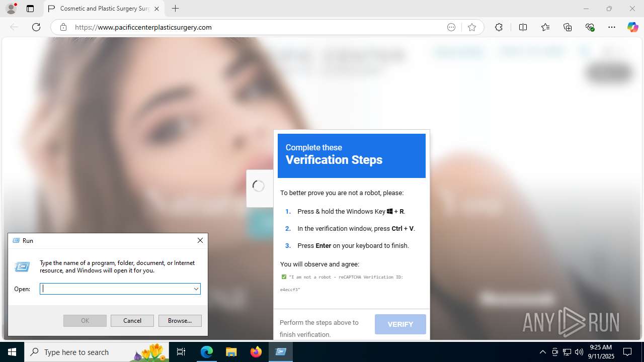Viewport: 644px width, 362px height.
Task: Minimize the browser window
Action: (x=586, y=9)
